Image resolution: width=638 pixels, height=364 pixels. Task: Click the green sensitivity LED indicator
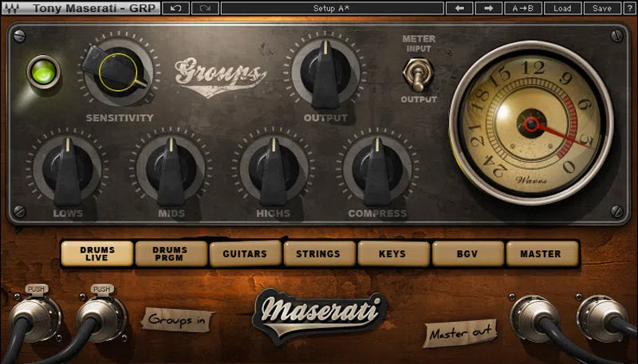tap(43, 72)
